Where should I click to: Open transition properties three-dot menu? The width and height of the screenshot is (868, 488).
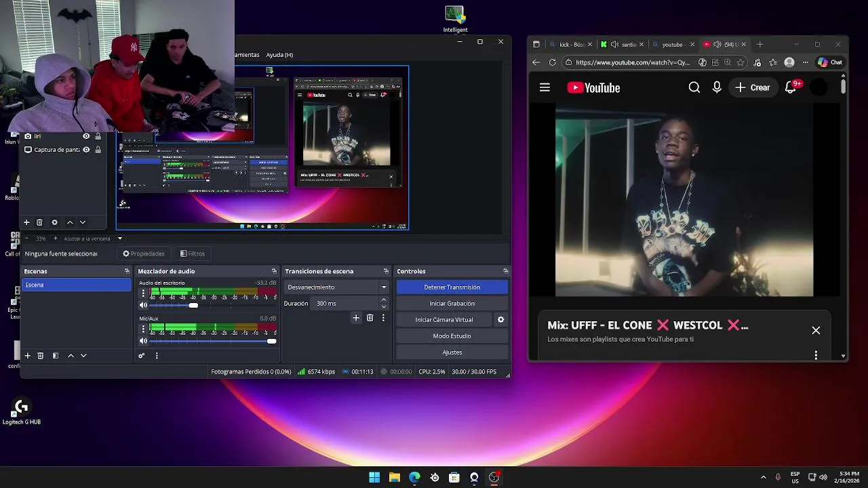[x=383, y=317]
